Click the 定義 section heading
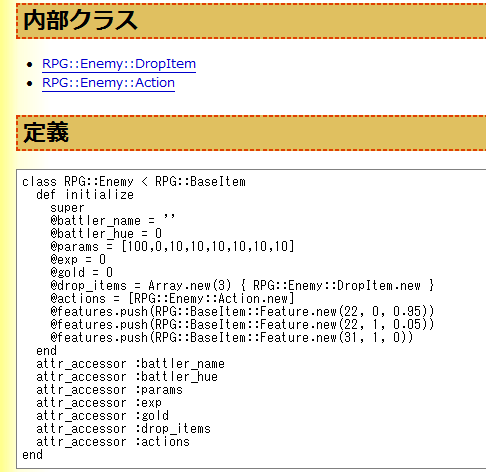The height and width of the screenshot is (472, 486). click(x=46, y=132)
